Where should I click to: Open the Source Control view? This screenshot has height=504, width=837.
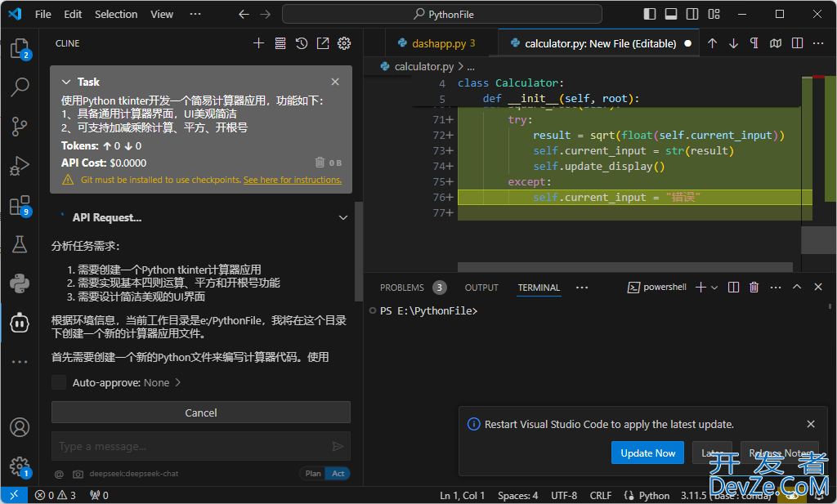click(x=20, y=127)
